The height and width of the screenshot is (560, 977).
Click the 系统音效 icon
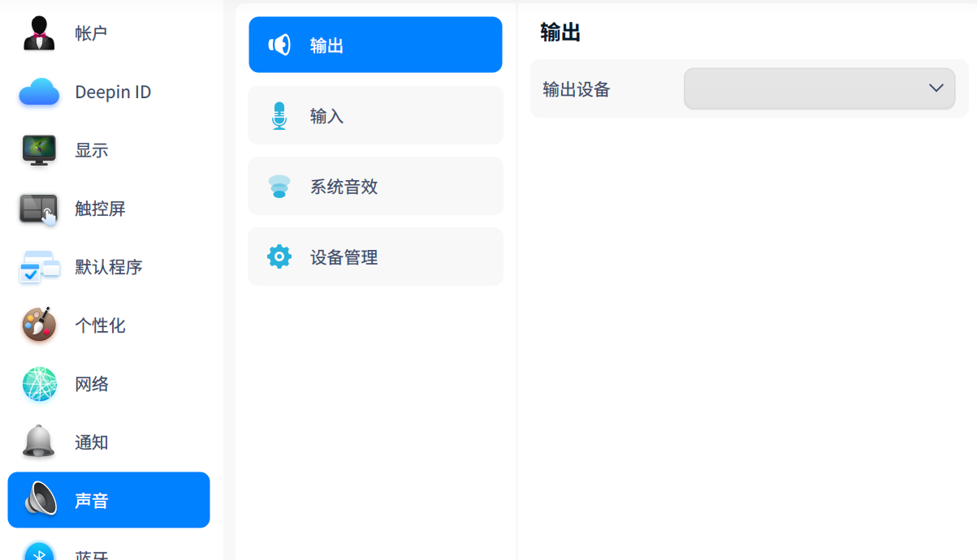click(279, 186)
